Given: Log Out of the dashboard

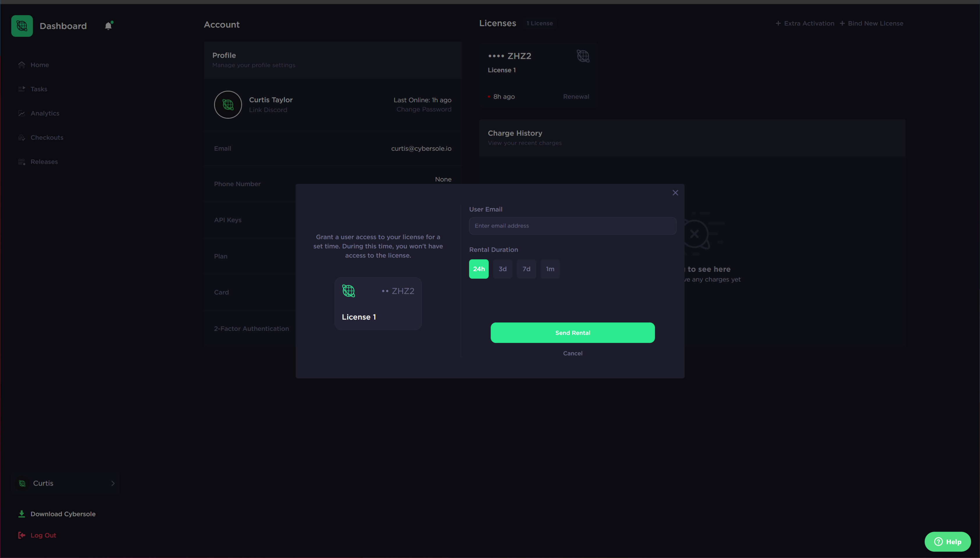Looking at the screenshot, I should click(43, 535).
